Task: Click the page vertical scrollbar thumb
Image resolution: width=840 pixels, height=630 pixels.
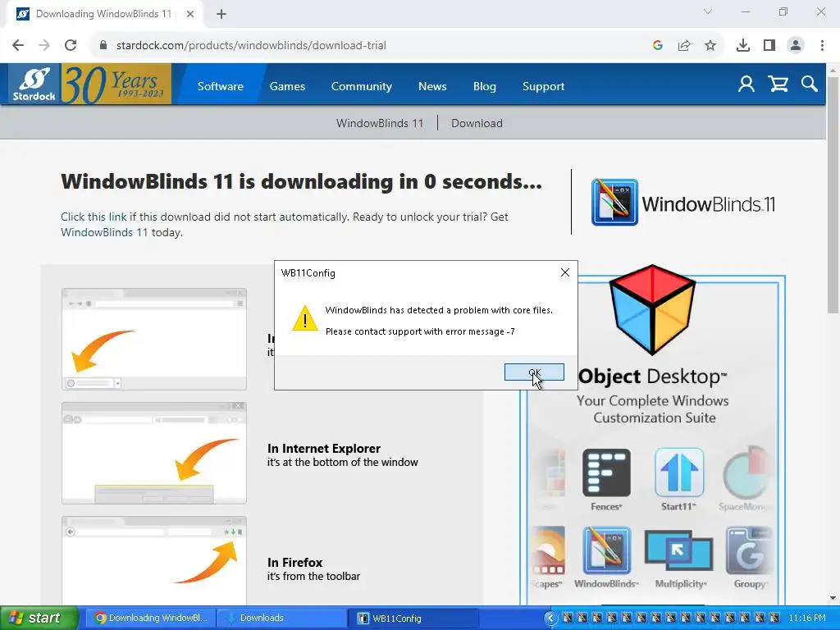Action: (833, 195)
